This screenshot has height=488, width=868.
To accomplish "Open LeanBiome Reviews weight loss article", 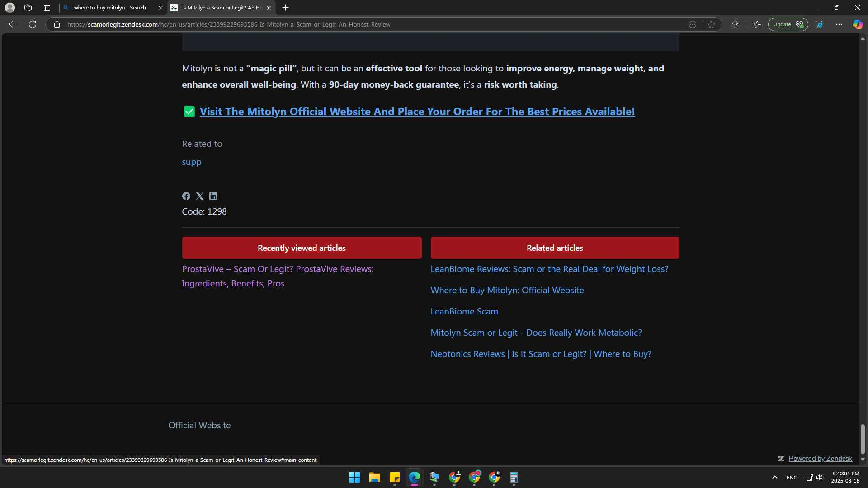I will pyautogui.click(x=549, y=269).
